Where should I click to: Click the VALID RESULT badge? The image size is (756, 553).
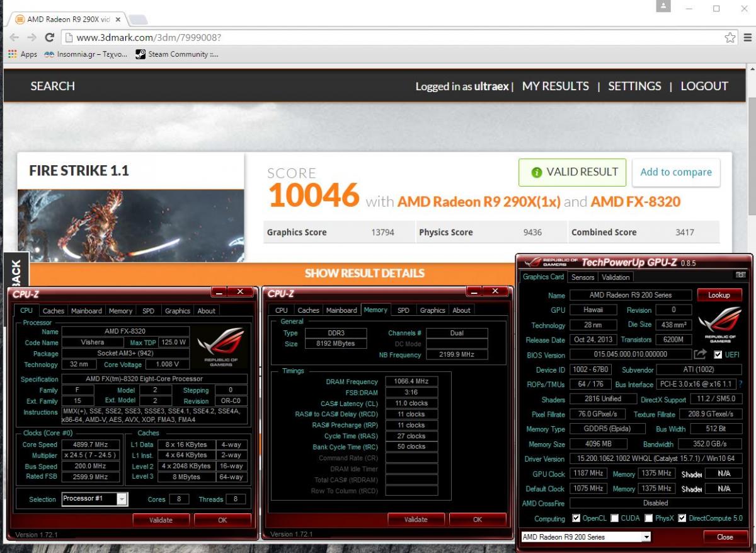573,172
